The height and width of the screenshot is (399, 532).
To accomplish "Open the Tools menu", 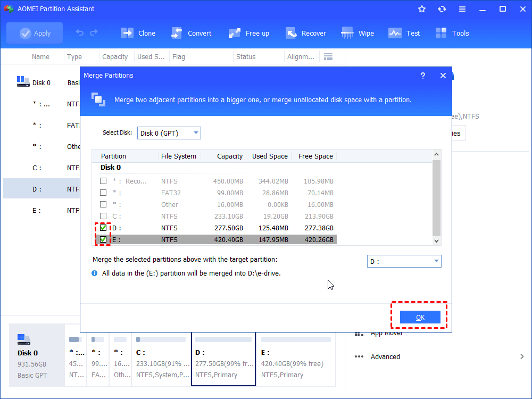I will click(x=452, y=33).
